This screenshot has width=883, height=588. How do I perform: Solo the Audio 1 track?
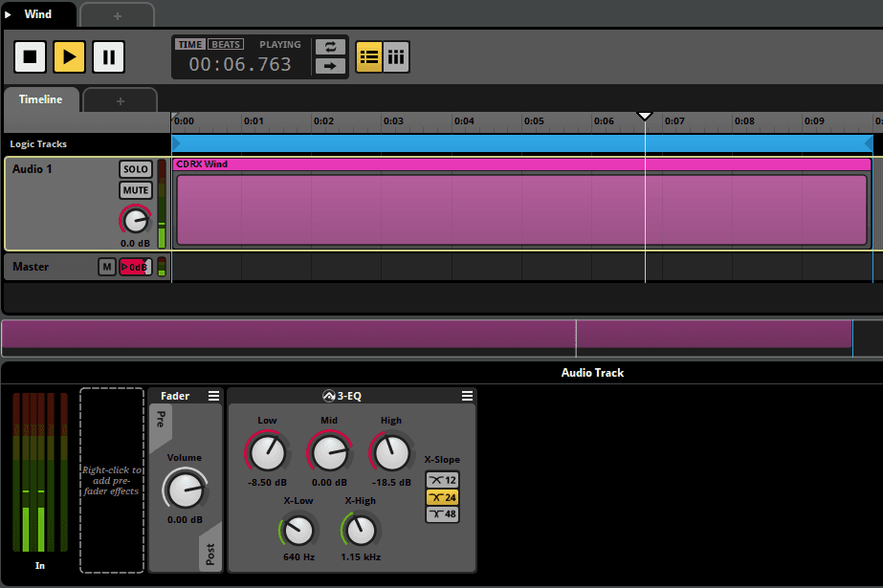[136, 169]
